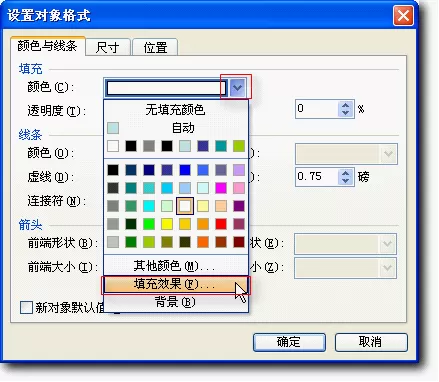Increase 透明度 with the up arrow
The width and height of the screenshot is (439, 382).
point(345,105)
